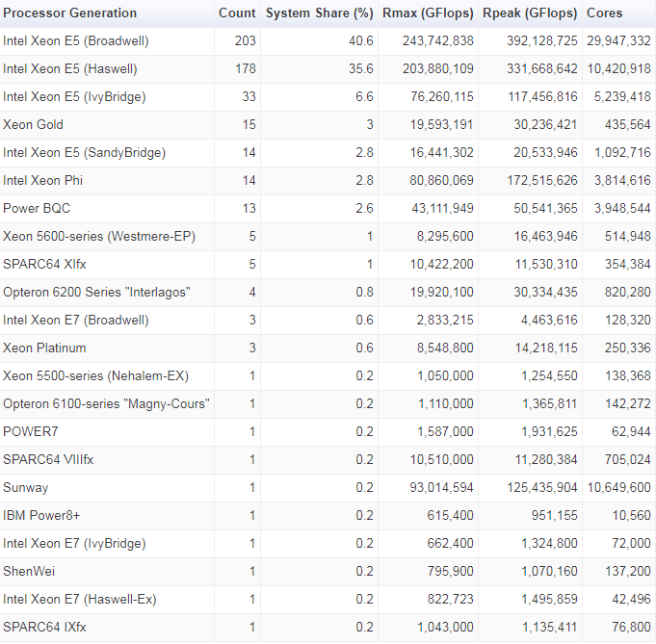Select the POWER7 row
The image size is (656, 644).
[x=328, y=432]
